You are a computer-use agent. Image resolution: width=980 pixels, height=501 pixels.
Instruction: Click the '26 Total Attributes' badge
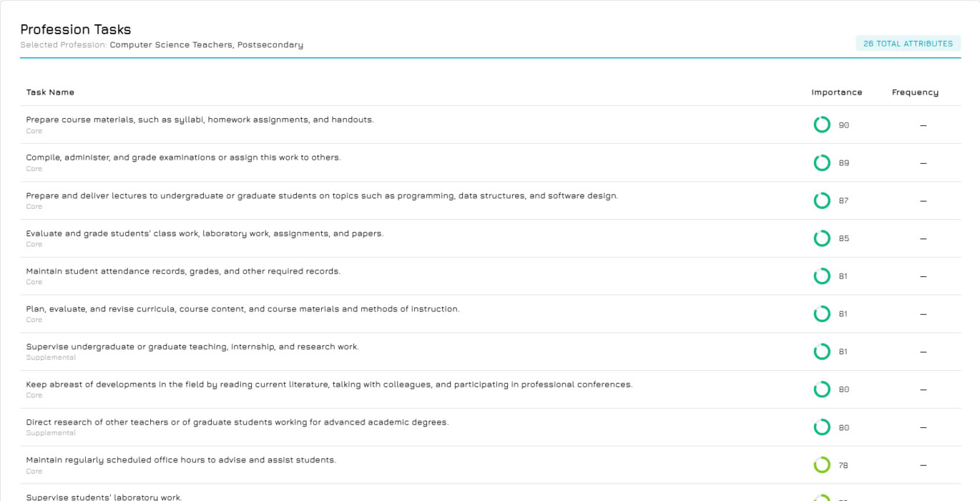908,44
